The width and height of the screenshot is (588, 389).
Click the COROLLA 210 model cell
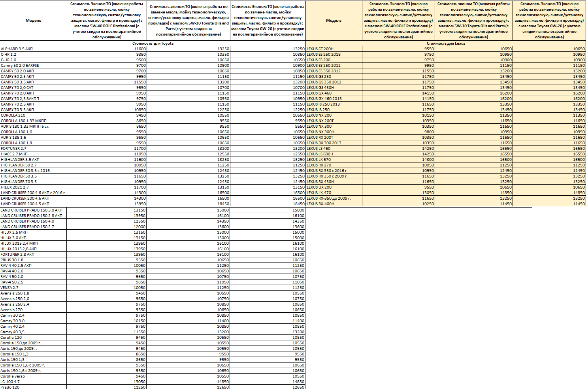coord(34,115)
